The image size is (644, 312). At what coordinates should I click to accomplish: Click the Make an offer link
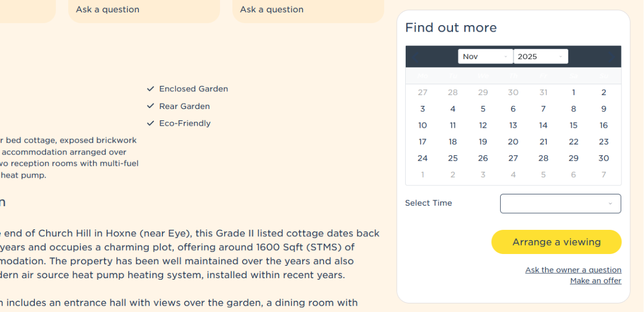click(x=595, y=281)
